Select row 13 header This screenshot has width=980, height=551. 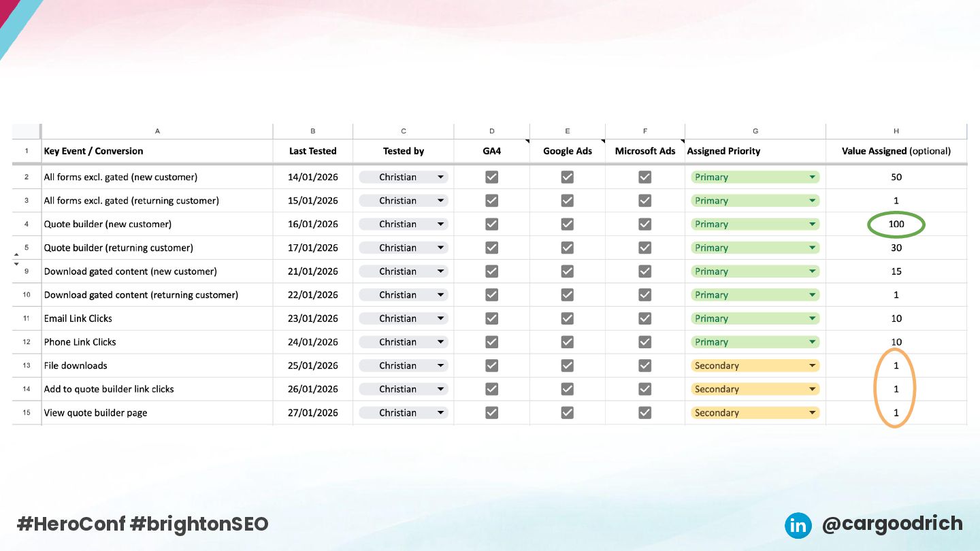click(x=27, y=365)
